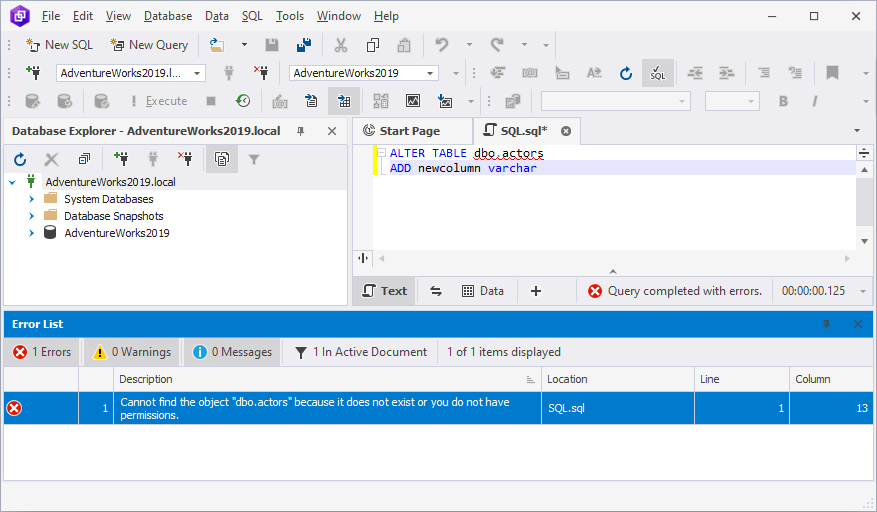The height and width of the screenshot is (512, 877).
Task: Click the Bookmark icon in toolbar
Action: pyautogui.click(x=832, y=73)
